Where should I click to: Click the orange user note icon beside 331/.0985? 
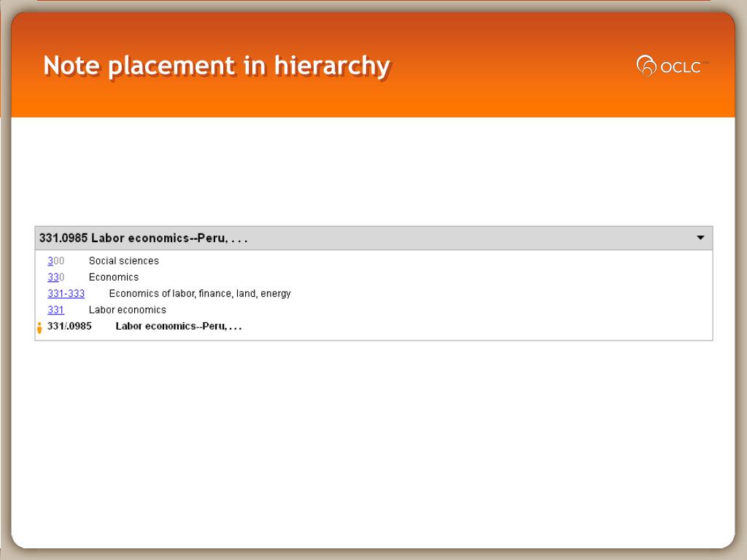click(x=39, y=327)
